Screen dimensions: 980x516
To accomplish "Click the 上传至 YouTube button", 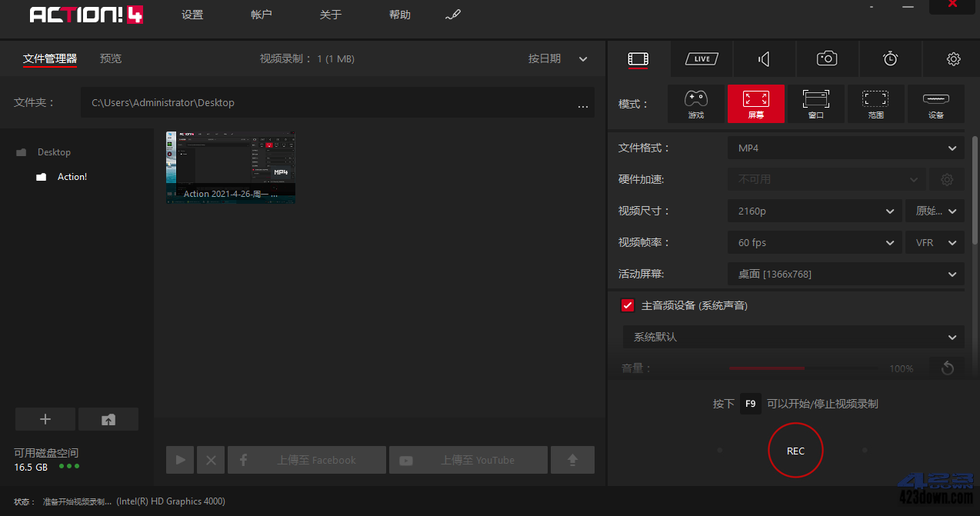I will pos(468,460).
